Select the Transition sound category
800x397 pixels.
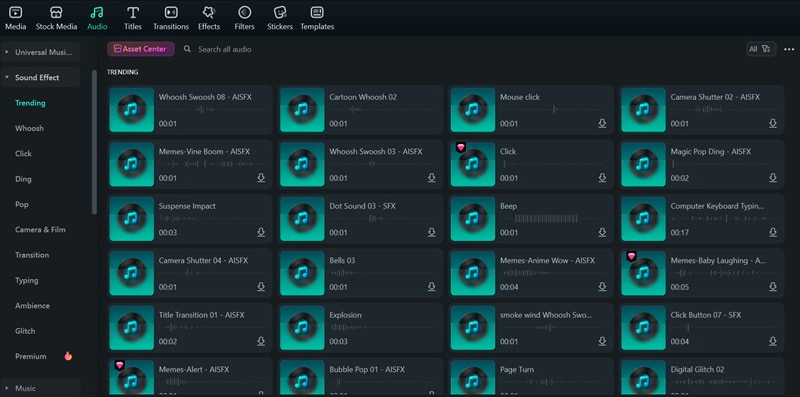(x=32, y=255)
